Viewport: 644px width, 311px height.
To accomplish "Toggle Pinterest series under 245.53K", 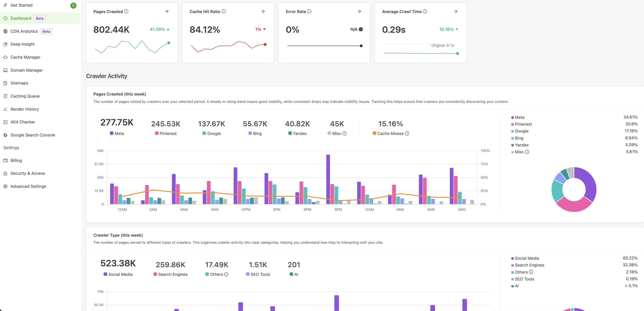I will (x=166, y=133).
